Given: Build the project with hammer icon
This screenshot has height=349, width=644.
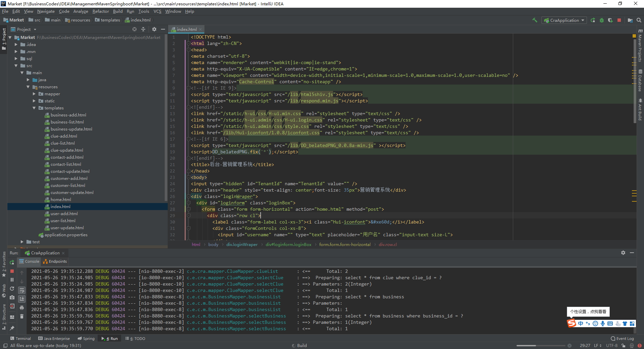Looking at the screenshot, I should click(535, 20).
